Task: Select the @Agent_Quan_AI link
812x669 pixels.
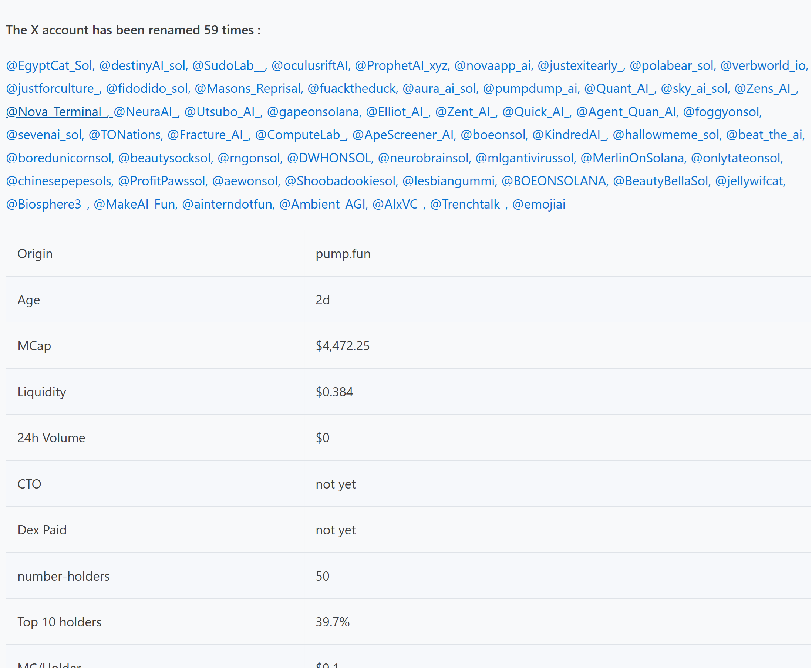Action: point(626,112)
